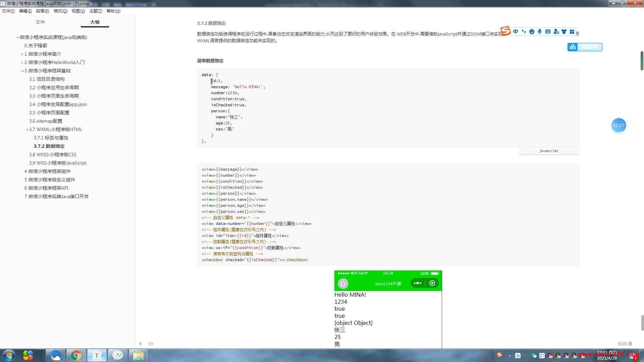Click the 3.7.2 数据绑定 heading in the document
The width and height of the screenshot is (644, 362).
pos(211,23)
